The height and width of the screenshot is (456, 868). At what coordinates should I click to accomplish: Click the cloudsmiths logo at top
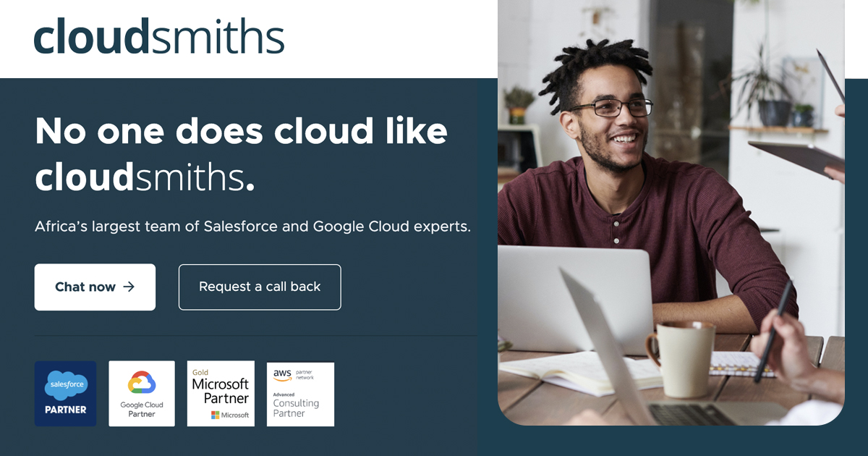pos(159,37)
